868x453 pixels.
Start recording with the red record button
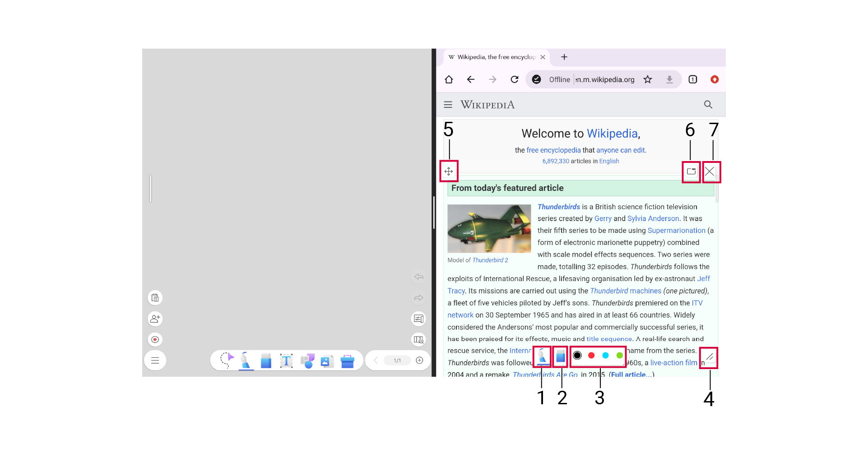coord(155,340)
